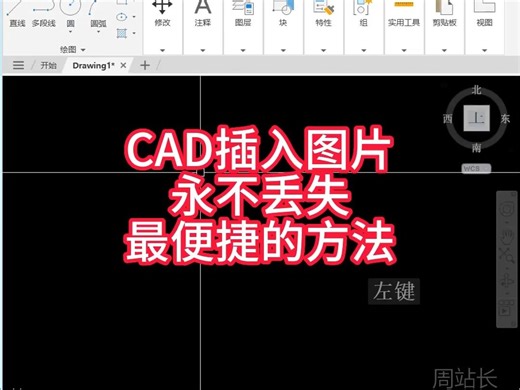Image resolution: width=520 pixels, height=390 pixels.
Task: Open the 剪贴板 (Clipboard) panel
Action: click(444, 13)
